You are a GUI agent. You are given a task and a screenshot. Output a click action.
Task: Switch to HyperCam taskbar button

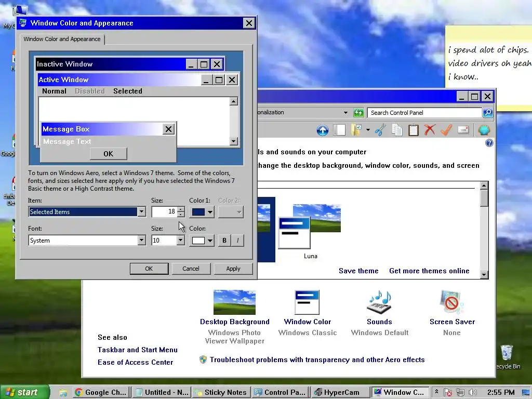(x=340, y=393)
